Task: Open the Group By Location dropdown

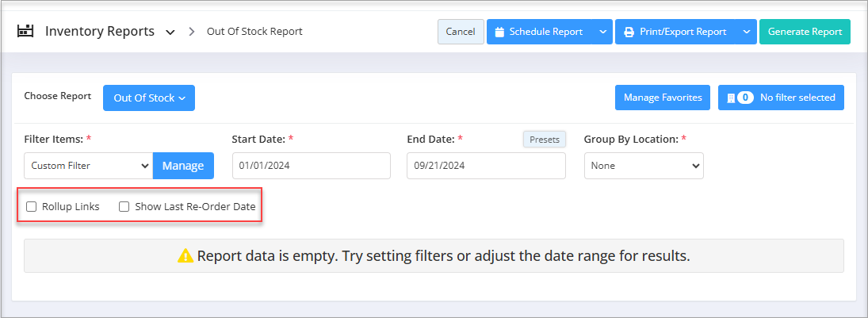Action: tap(644, 166)
